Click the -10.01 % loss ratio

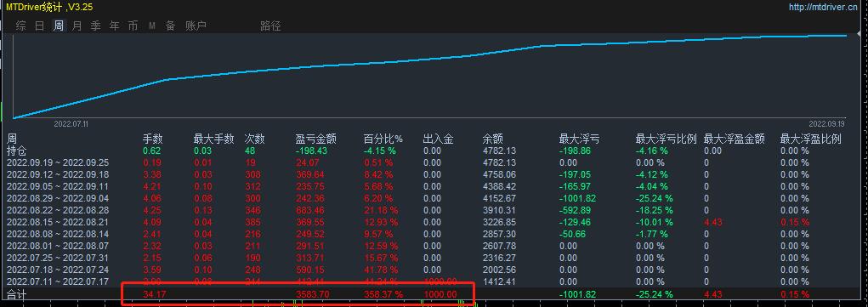tap(655, 222)
